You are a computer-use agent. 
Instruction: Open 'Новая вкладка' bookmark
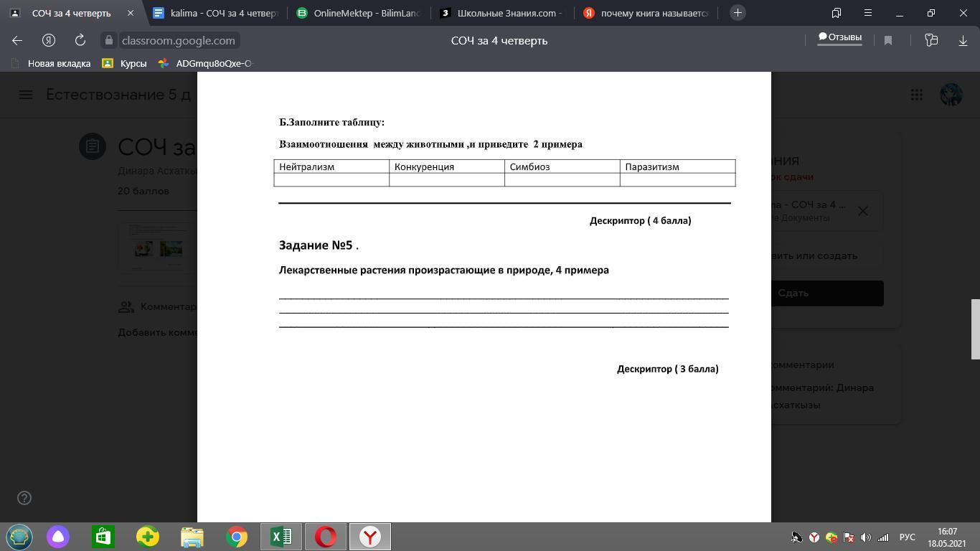pyautogui.click(x=52, y=63)
